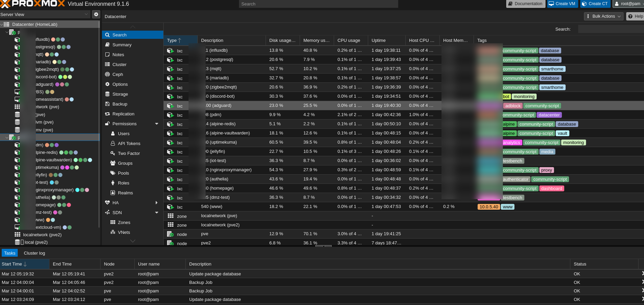Select the Users person icon
This screenshot has height=305, width=644.
tap(113, 133)
